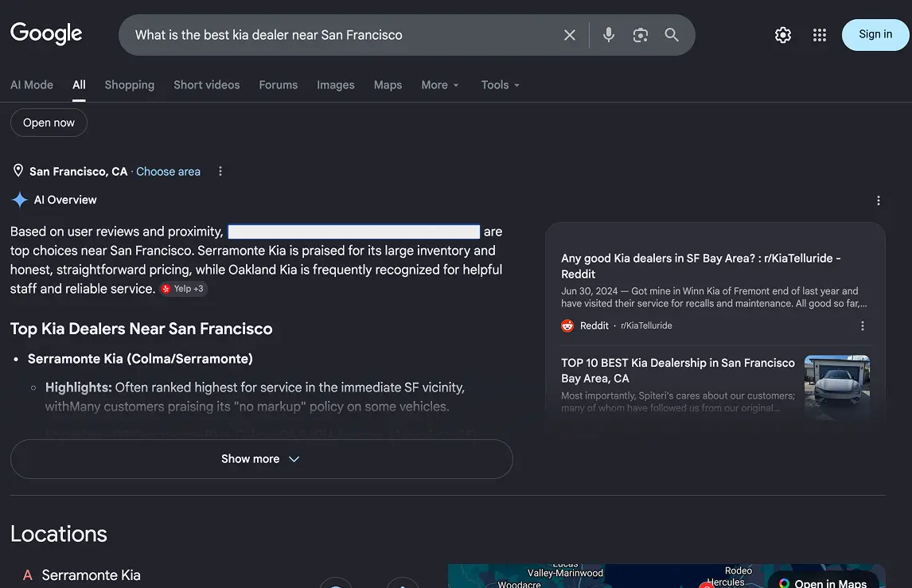This screenshot has height=588, width=912.
Task: Click Open in Maps button
Action: click(823, 582)
